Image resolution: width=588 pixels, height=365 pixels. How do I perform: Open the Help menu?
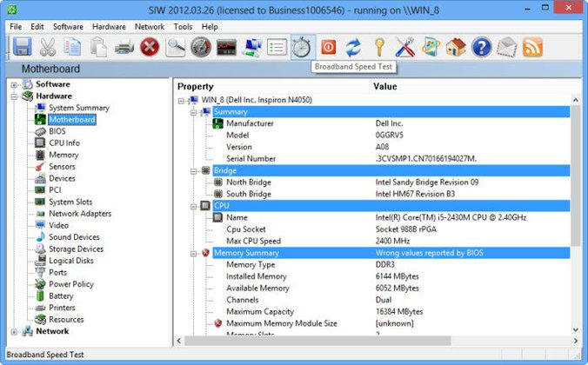210,27
